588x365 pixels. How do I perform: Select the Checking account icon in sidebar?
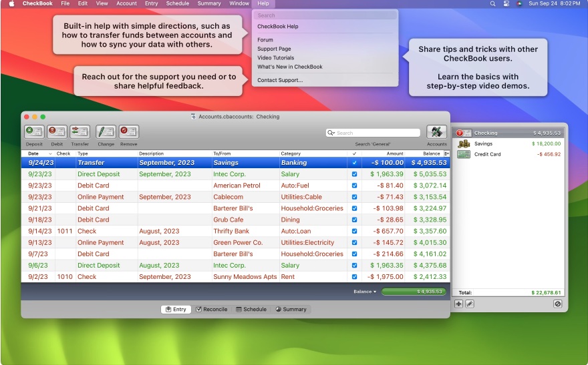464,133
